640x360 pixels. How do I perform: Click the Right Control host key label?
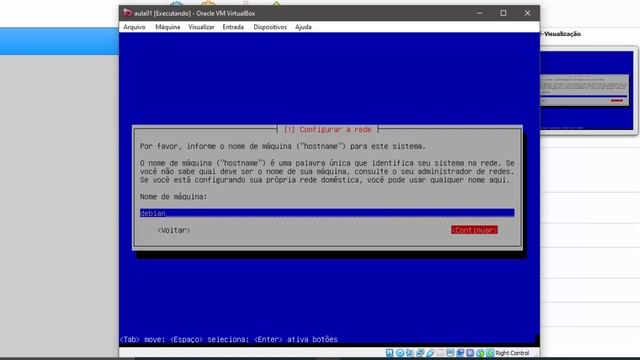point(512,353)
